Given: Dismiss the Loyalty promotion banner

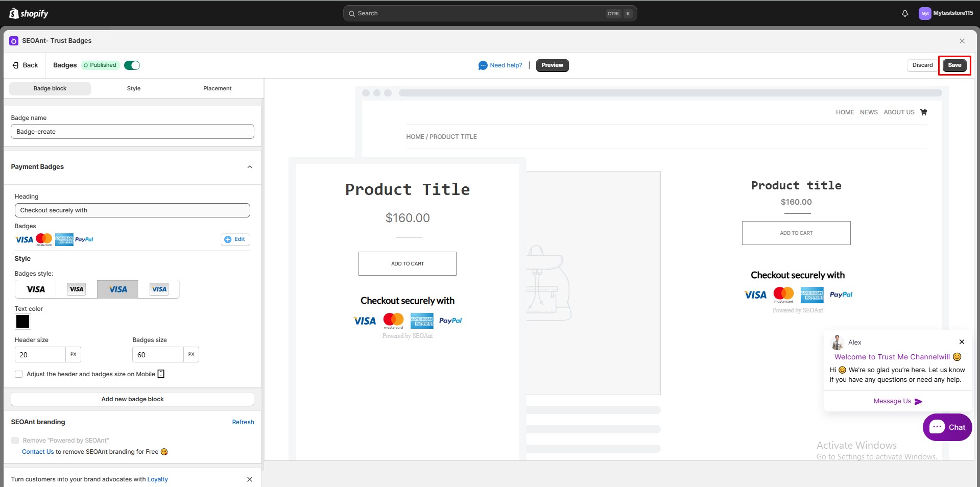Looking at the screenshot, I should (250, 479).
